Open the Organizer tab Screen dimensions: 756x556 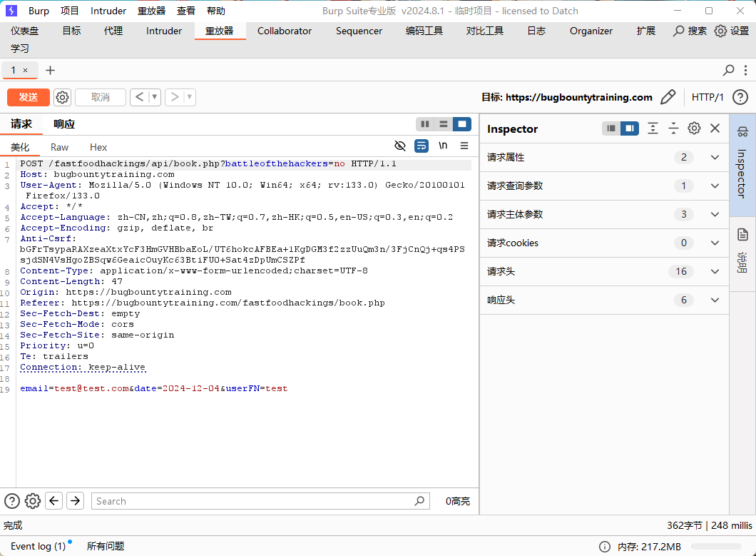point(591,31)
